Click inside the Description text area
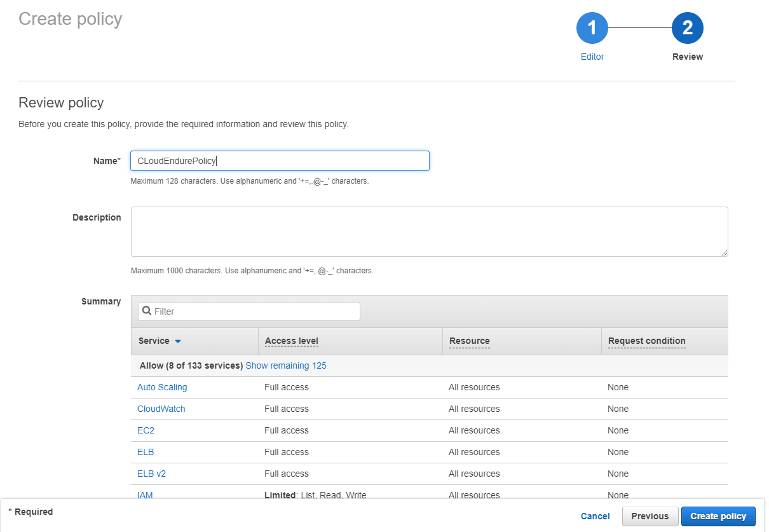The width and height of the screenshot is (769, 532). click(x=429, y=231)
